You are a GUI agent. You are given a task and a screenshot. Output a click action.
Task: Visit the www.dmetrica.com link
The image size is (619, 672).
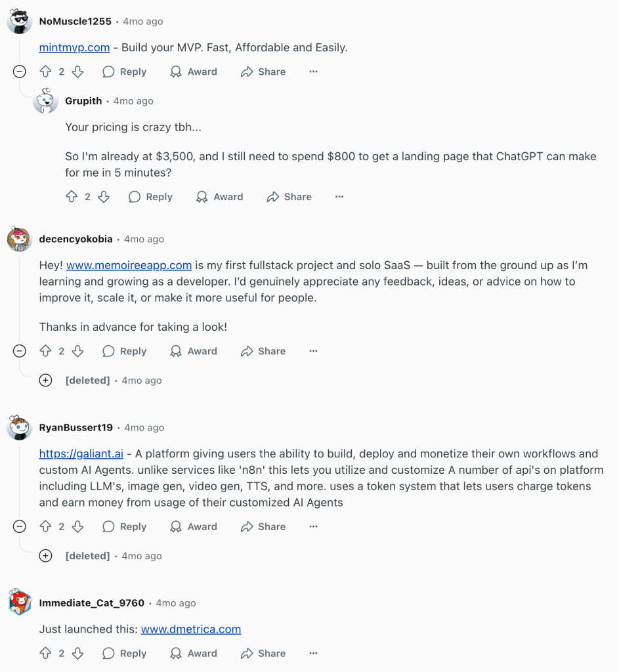pyautogui.click(x=191, y=629)
